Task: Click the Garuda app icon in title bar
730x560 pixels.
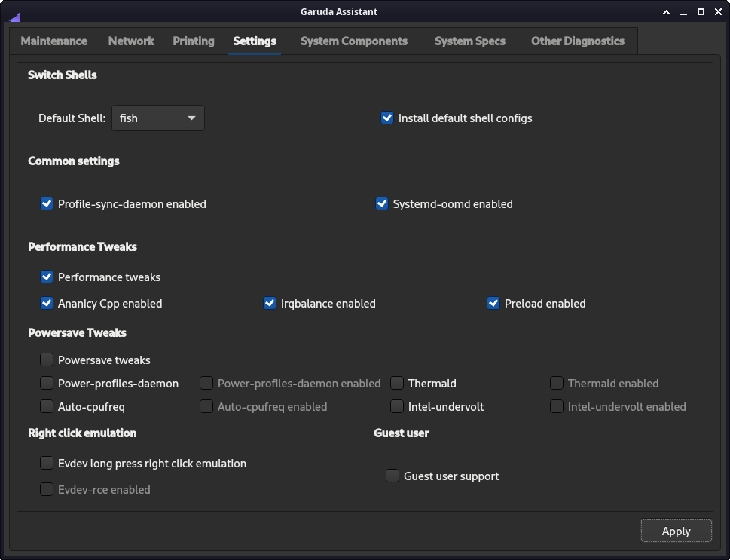Action: click(15, 17)
